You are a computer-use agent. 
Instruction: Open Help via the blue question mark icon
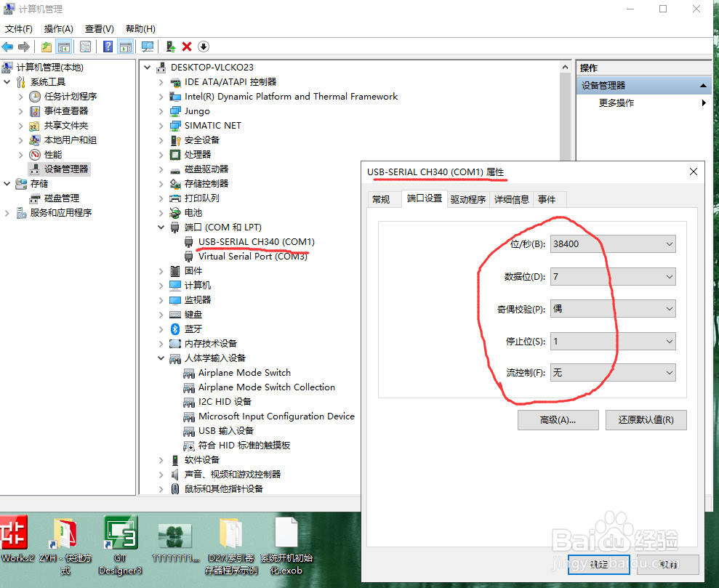click(x=107, y=47)
